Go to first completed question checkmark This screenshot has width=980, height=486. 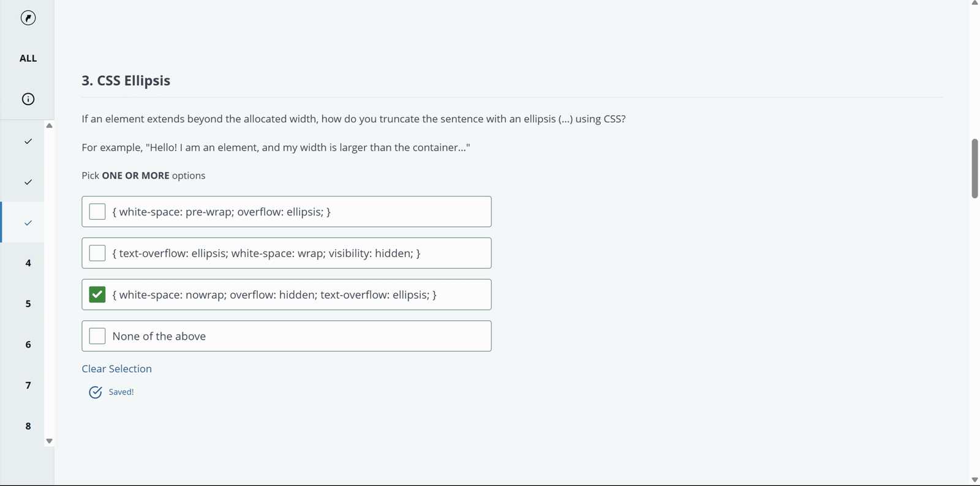point(28,141)
